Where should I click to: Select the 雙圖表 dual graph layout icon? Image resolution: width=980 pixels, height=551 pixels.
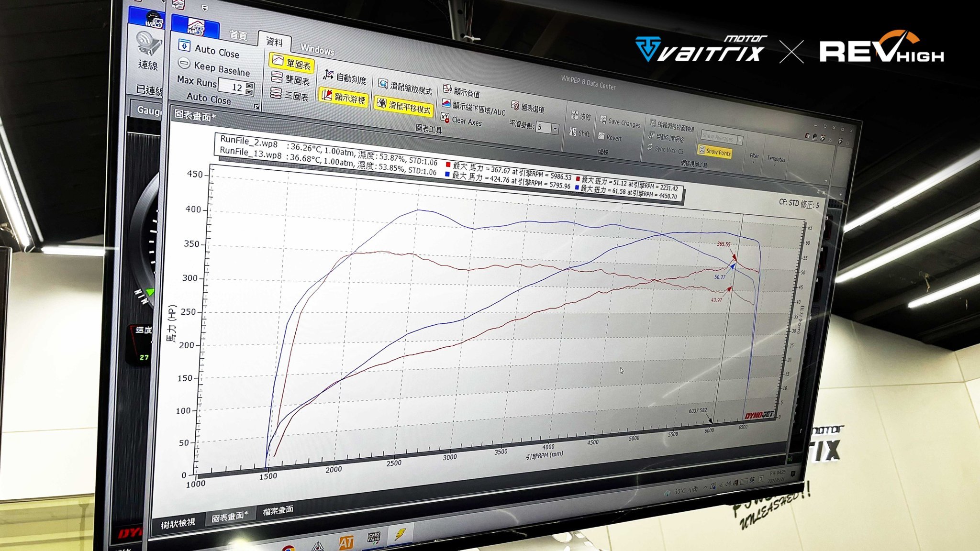(x=277, y=77)
